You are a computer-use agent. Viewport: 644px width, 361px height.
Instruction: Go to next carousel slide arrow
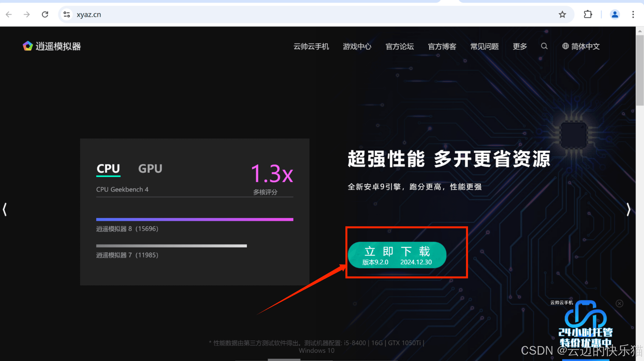tap(628, 209)
